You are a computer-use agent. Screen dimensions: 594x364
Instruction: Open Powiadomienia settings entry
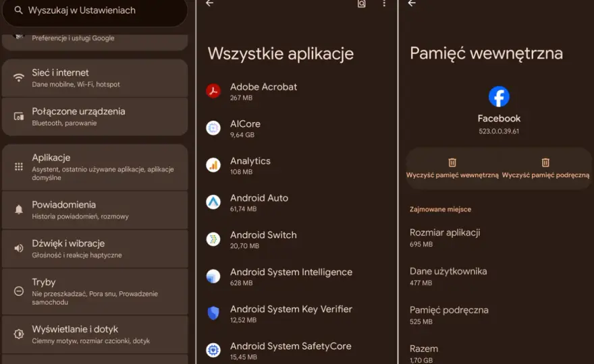tap(94, 210)
